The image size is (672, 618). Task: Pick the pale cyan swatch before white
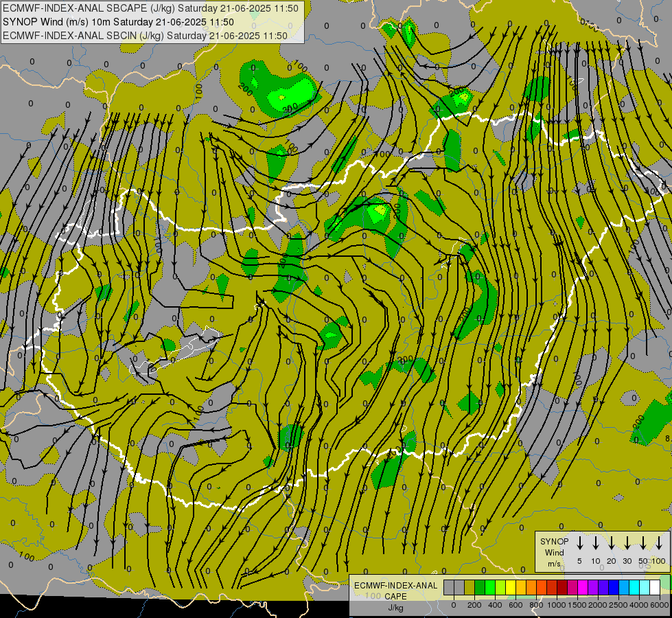645,587
